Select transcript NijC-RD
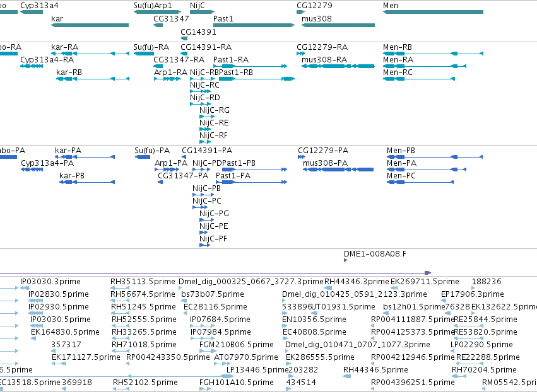 click(200, 104)
